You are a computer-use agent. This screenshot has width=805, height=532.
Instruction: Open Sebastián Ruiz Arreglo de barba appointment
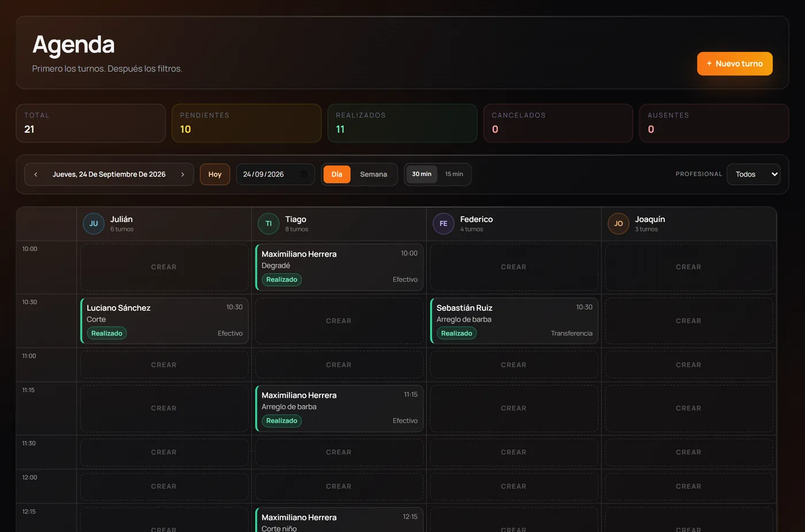click(514, 321)
